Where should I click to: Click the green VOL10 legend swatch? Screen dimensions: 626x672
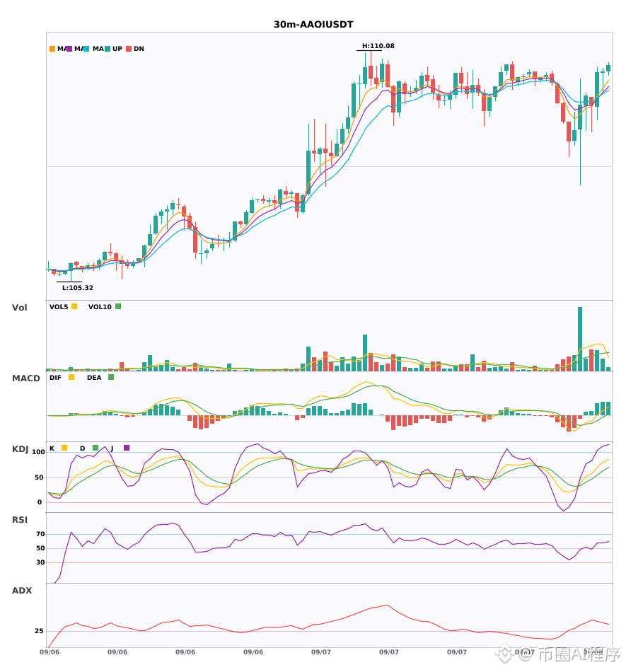click(x=118, y=306)
